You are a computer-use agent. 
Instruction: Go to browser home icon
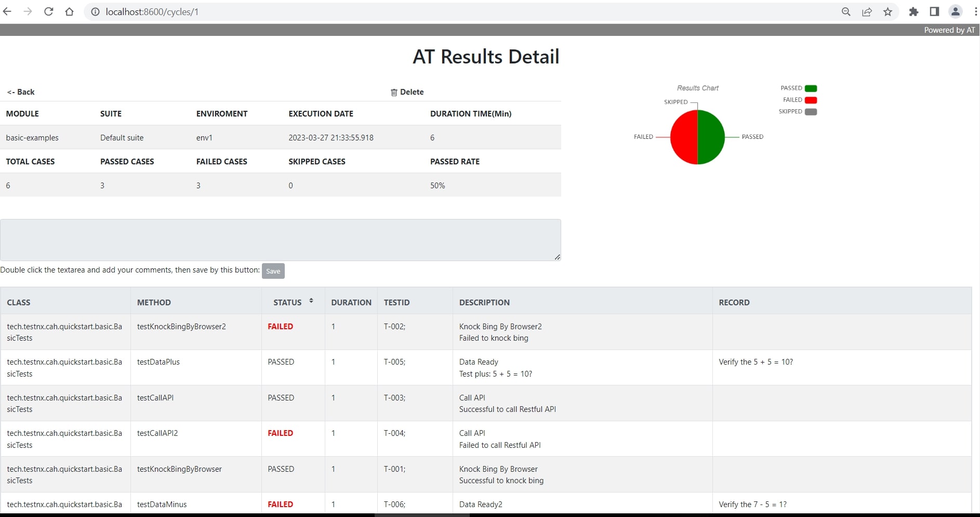[x=69, y=11]
